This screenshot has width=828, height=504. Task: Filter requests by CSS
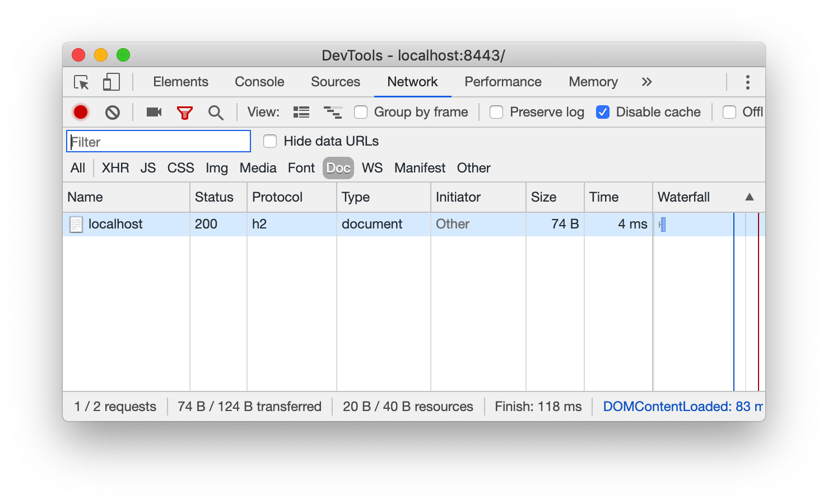(x=180, y=168)
